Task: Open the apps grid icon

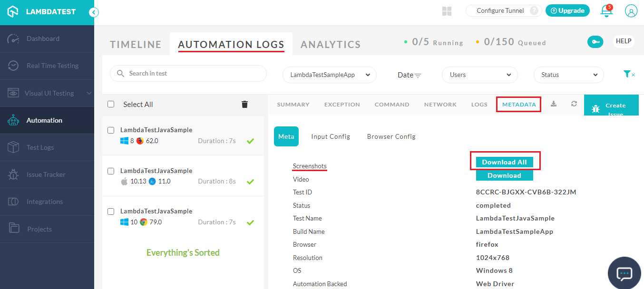Action: (447, 11)
